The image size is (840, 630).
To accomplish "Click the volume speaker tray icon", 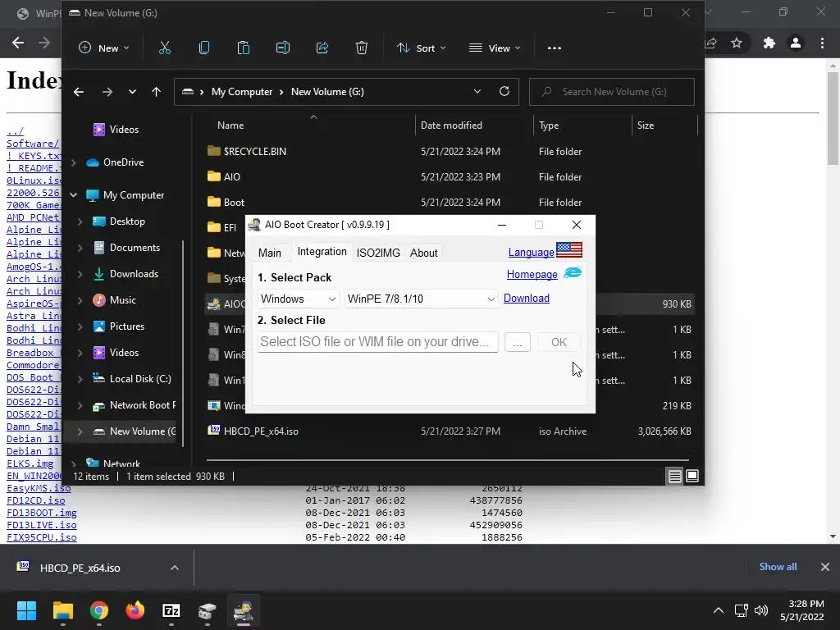I will [760, 610].
